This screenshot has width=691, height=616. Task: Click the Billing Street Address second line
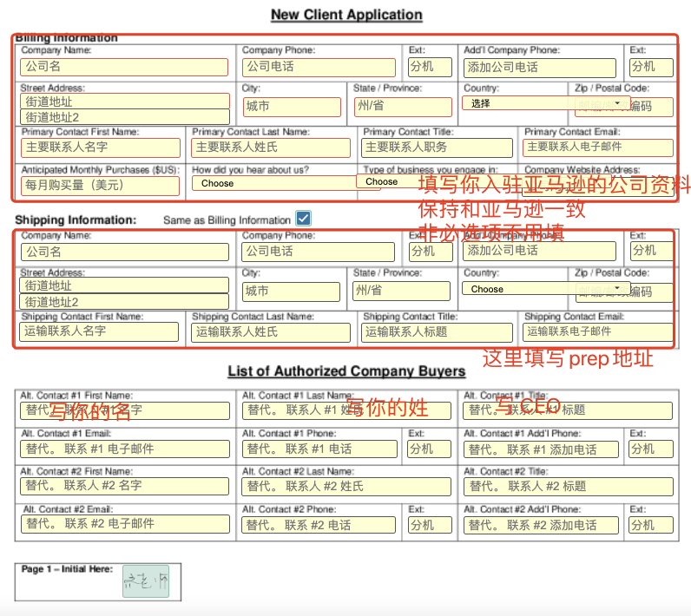click(x=125, y=117)
